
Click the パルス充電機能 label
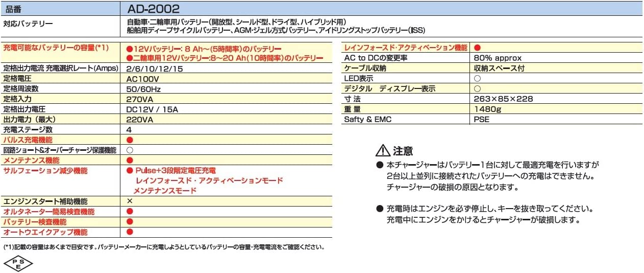28,140
